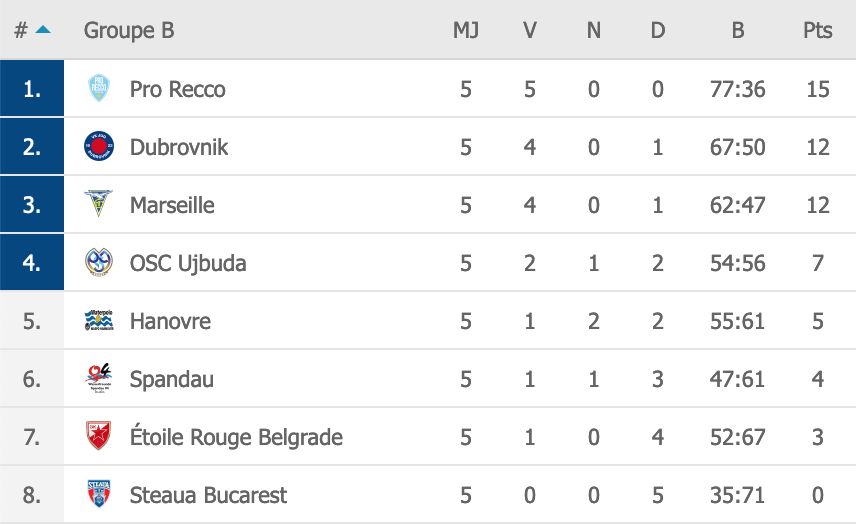Image resolution: width=856 pixels, height=524 pixels.
Task: Click the Groupe B column header
Action: pos(129,30)
